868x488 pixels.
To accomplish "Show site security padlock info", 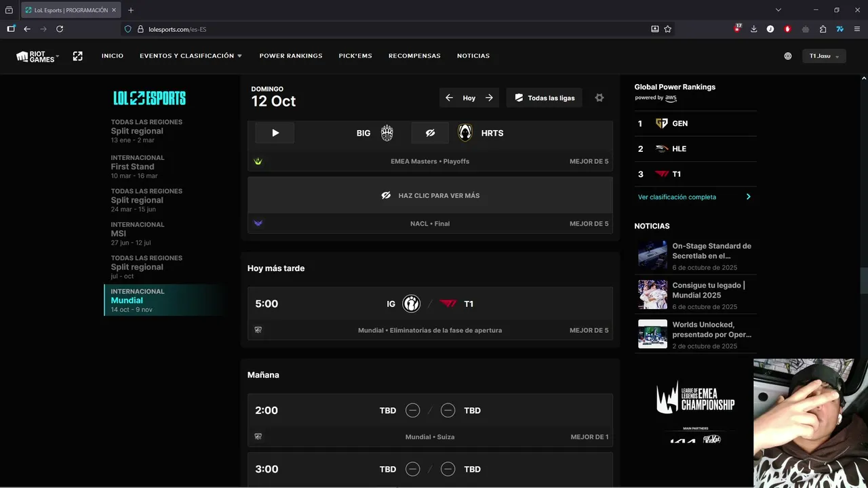I will click(x=140, y=29).
